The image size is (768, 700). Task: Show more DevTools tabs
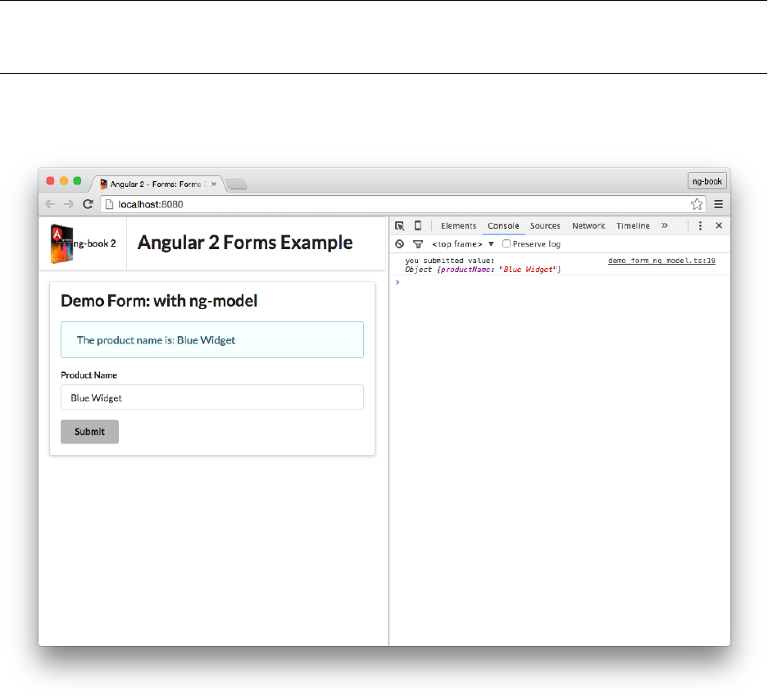[664, 225]
